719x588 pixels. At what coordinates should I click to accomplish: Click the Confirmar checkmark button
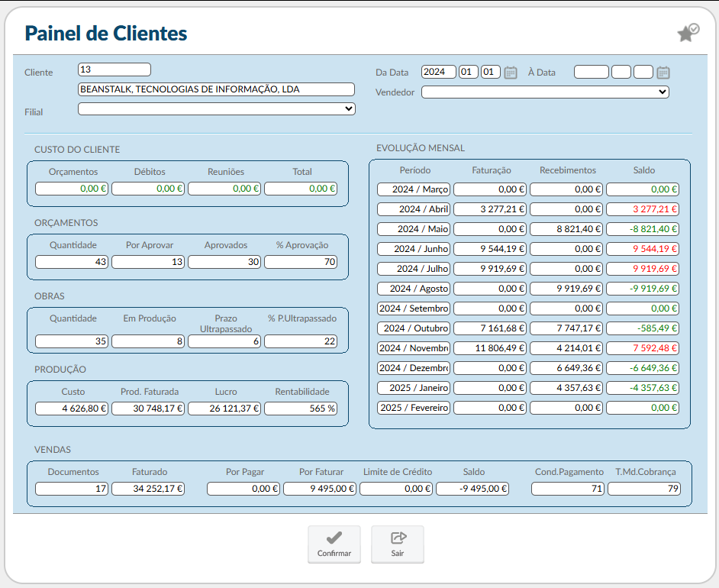(334, 544)
